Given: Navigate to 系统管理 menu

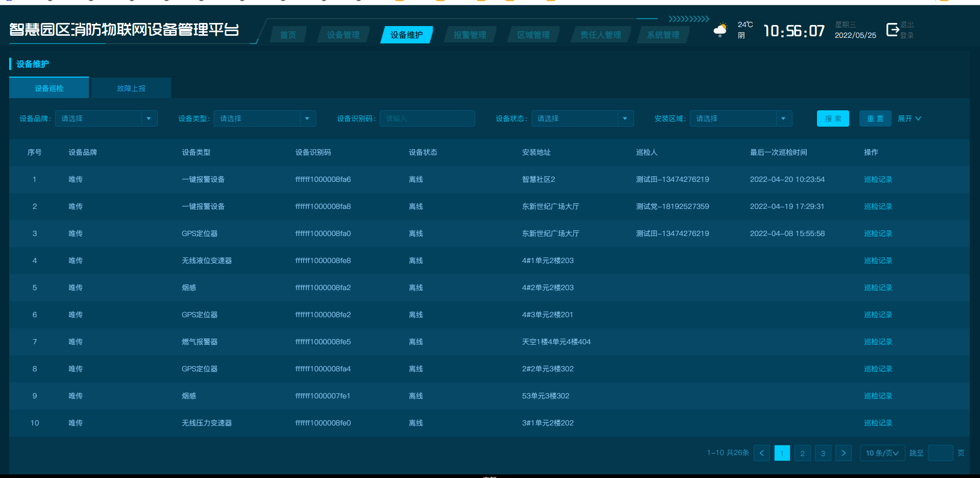Looking at the screenshot, I should pos(663,35).
